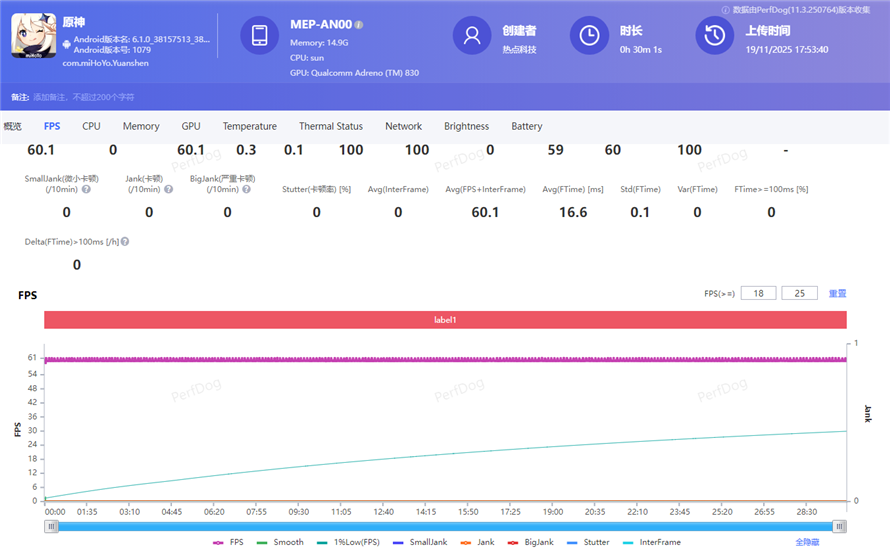890x550 pixels.
Task: Toggle the BigJank legend series
Action: 534,542
